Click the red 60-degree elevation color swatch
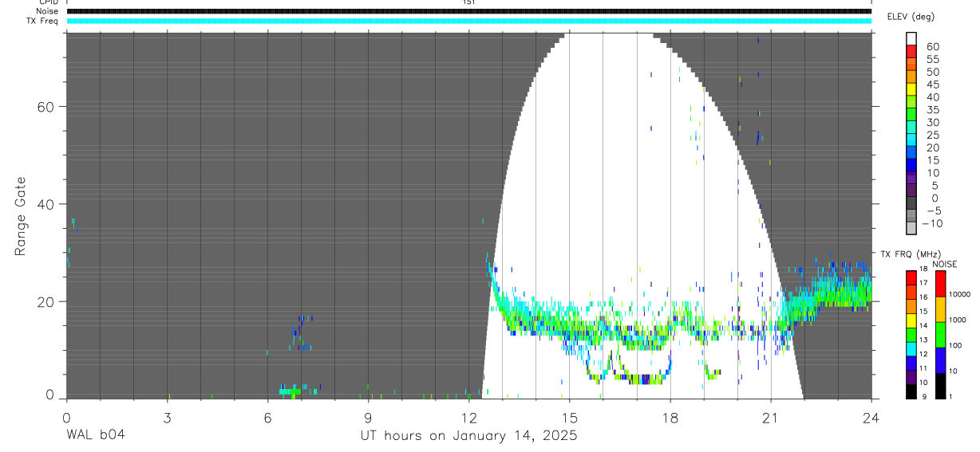Image resolution: width=980 pixels, height=452 pixels. tap(911, 50)
